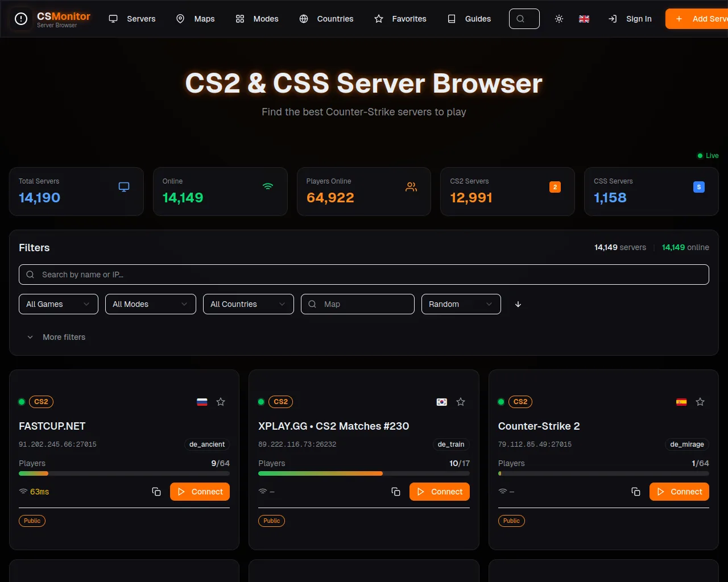Copy the Counter-Strike 2 server address
Screen dimensions: 728x582
[636, 492]
